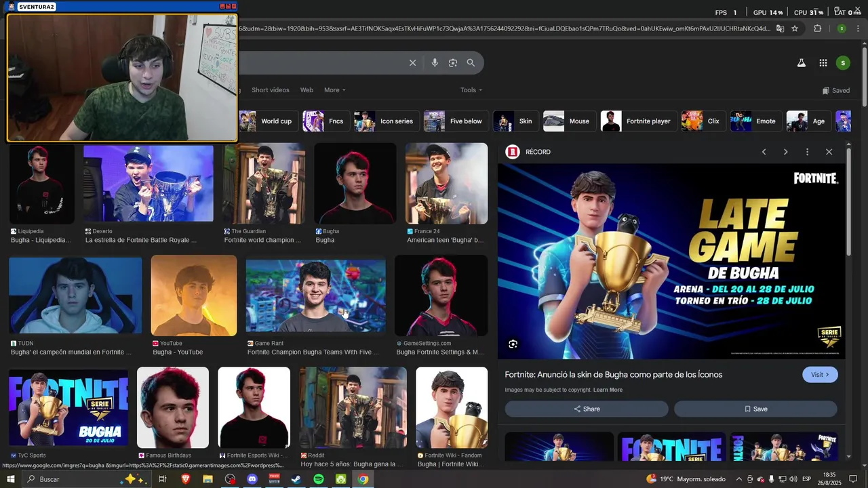Image resolution: width=868 pixels, height=488 pixels.
Task: Click the Visit button in preview
Action: click(x=820, y=375)
